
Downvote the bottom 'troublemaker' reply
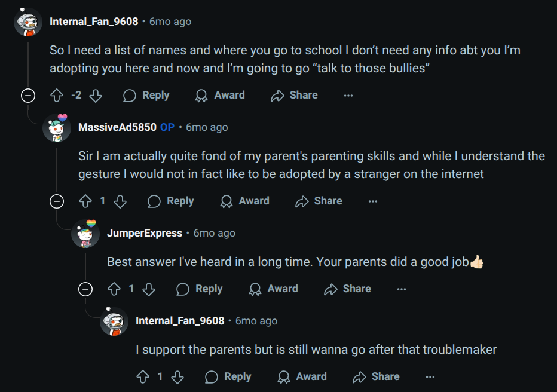point(177,377)
